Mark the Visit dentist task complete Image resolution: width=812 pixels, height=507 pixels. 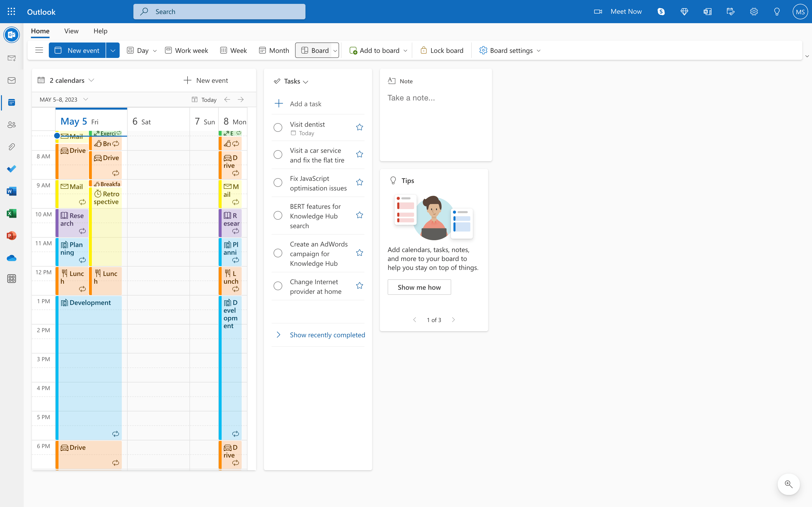coord(278,127)
